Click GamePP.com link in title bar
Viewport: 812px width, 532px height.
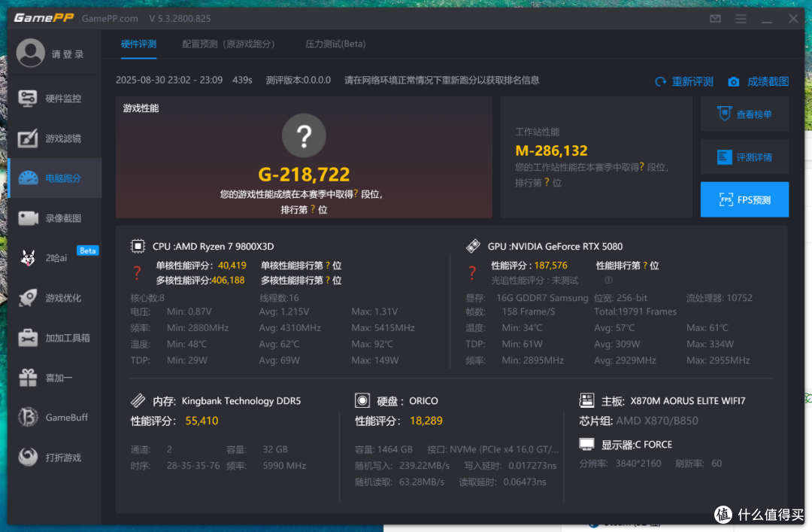coord(110,19)
